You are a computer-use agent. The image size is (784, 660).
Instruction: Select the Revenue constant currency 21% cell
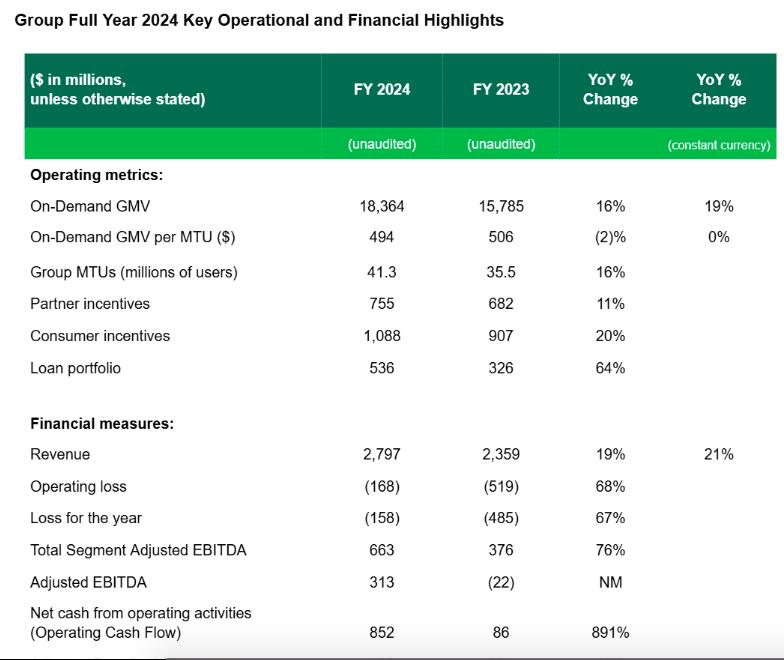click(x=718, y=454)
